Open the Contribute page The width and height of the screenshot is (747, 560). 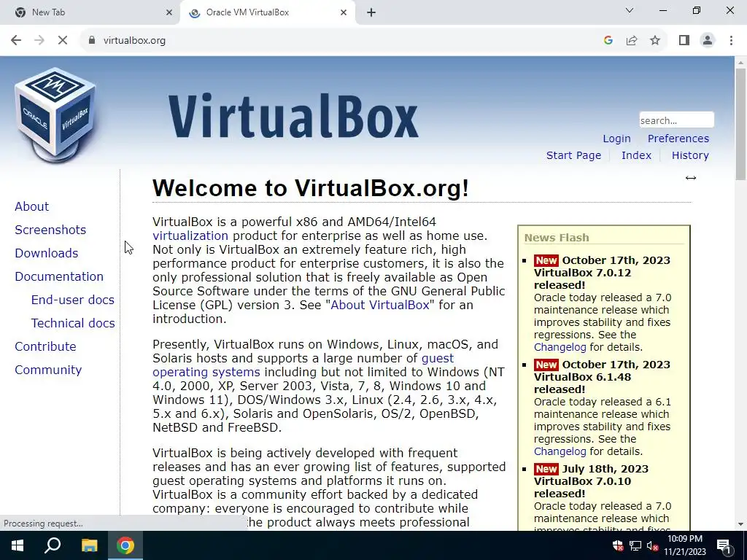click(45, 346)
